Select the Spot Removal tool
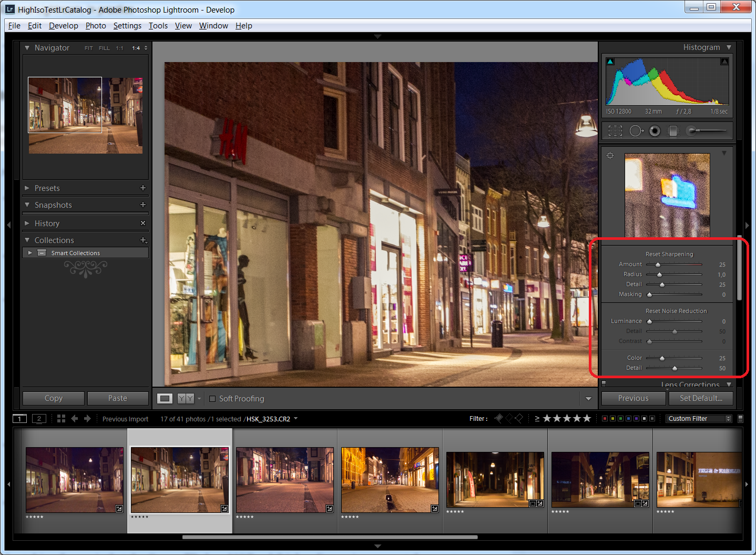Image resolution: width=756 pixels, height=555 pixels. [636, 131]
